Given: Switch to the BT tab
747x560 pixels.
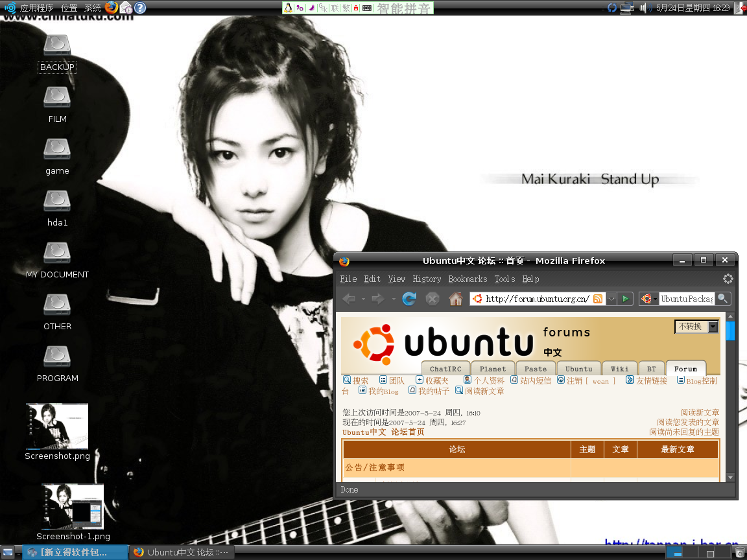Looking at the screenshot, I should pyautogui.click(x=651, y=369).
